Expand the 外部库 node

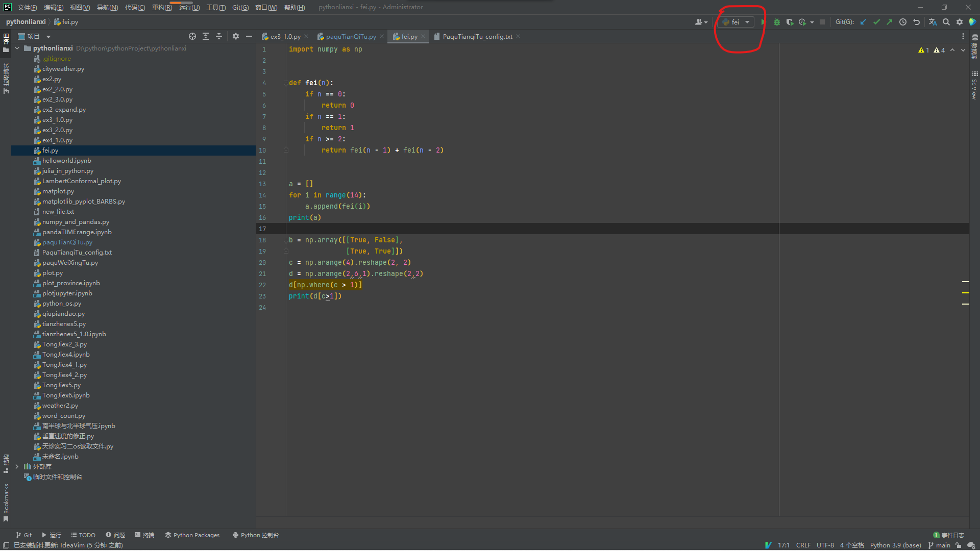17,466
